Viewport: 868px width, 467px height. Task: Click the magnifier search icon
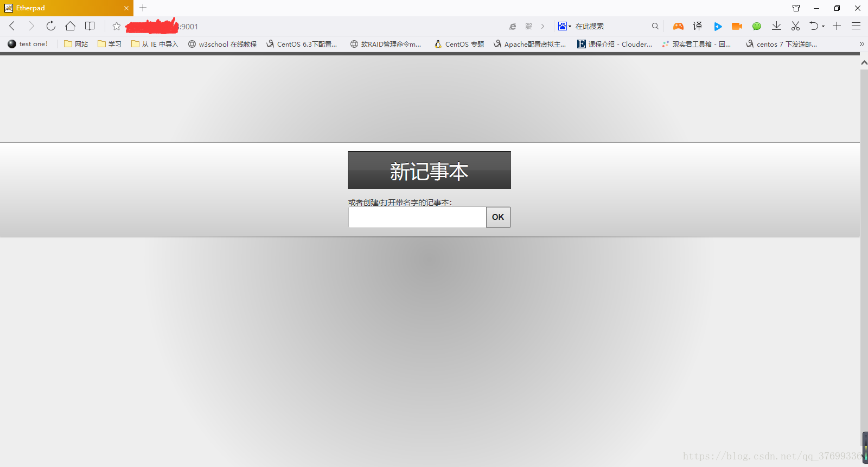tap(655, 26)
